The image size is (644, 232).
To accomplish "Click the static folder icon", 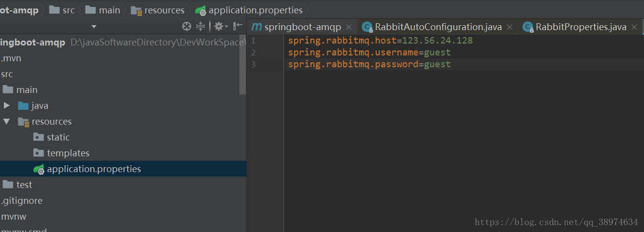I will coord(39,137).
